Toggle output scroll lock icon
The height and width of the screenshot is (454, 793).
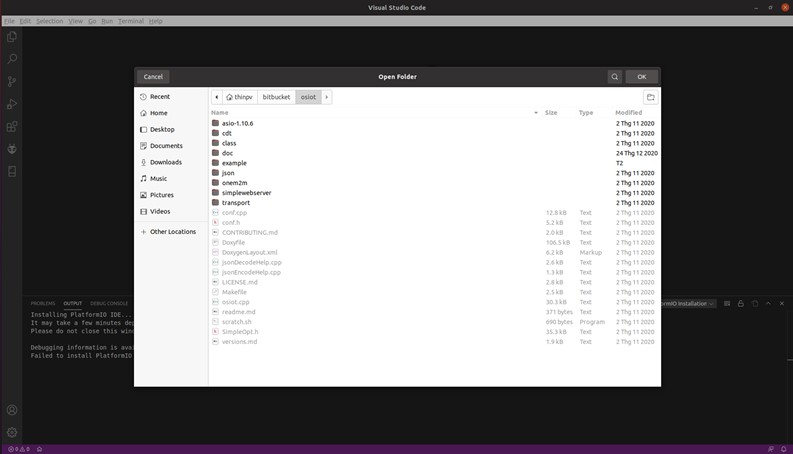(x=740, y=303)
